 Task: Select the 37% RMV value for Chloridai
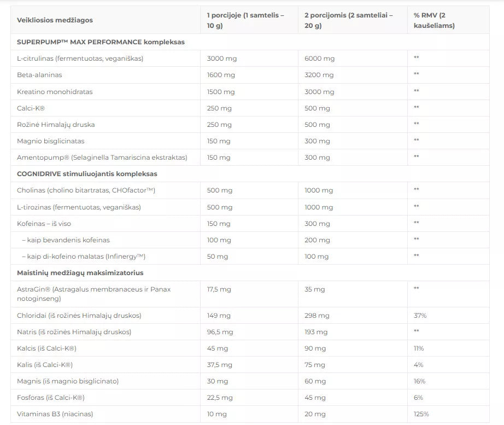(x=420, y=316)
